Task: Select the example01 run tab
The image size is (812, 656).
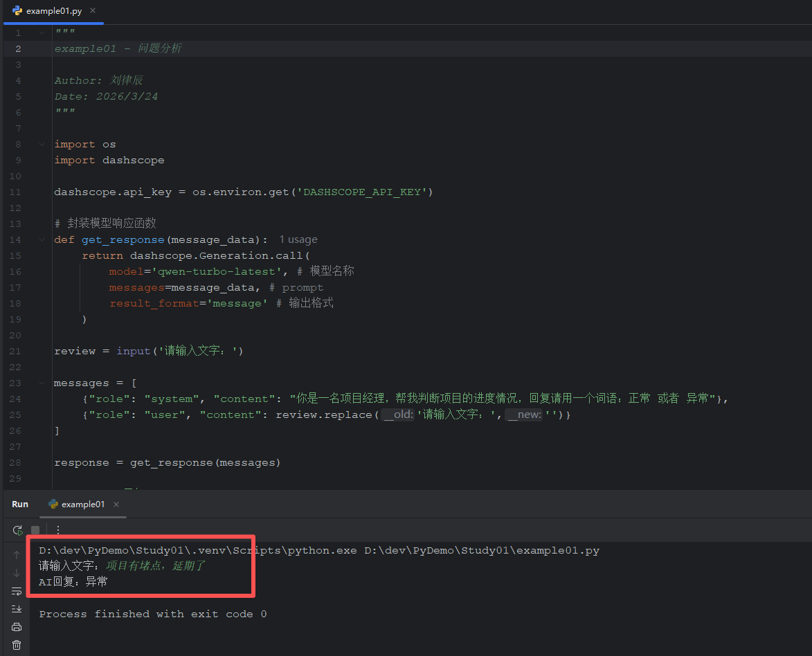Action: coord(83,504)
